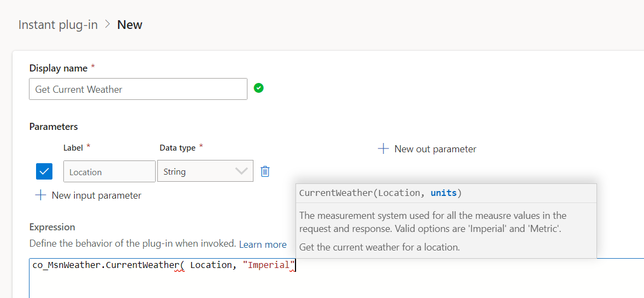Viewport: 644px width, 298px height.
Task: Click the Location argument in expression
Action: coord(210,265)
